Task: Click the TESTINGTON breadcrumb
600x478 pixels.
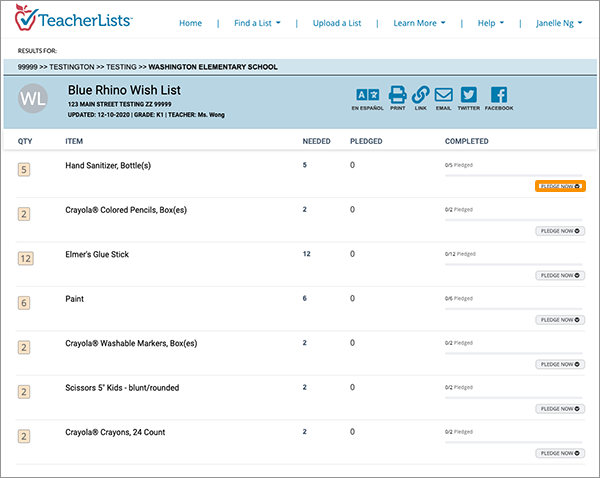Action: (72, 67)
